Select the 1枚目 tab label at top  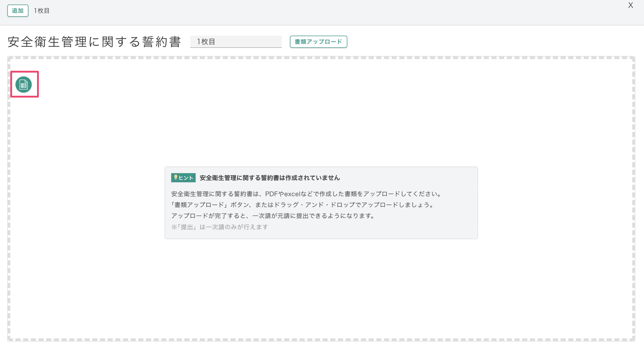pos(42,11)
